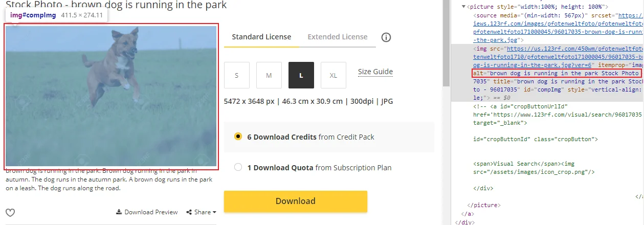This screenshot has height=225, width=644.
Task: Collapse the picture element in DevTools
Action: [x=464, y=7]
